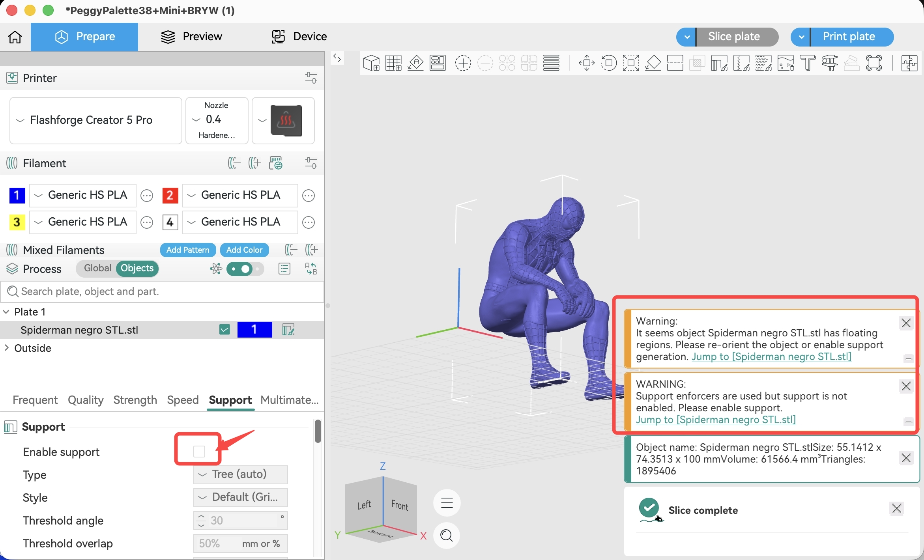
Task: Open filament 1 Generic HS PLA dropdown
Action: click(x=83, y=195)
